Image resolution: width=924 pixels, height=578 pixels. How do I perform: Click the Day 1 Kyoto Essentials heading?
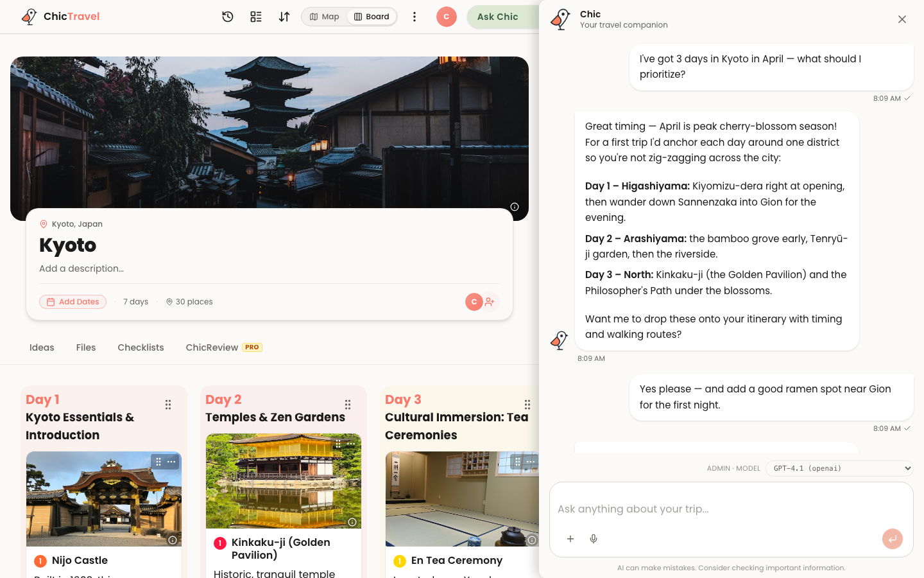tap(80, 426)
